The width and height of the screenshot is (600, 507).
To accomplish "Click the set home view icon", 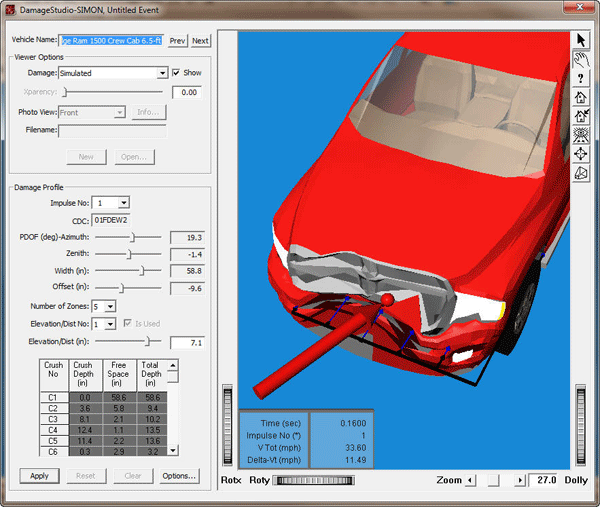I will (x=582, y=116).
